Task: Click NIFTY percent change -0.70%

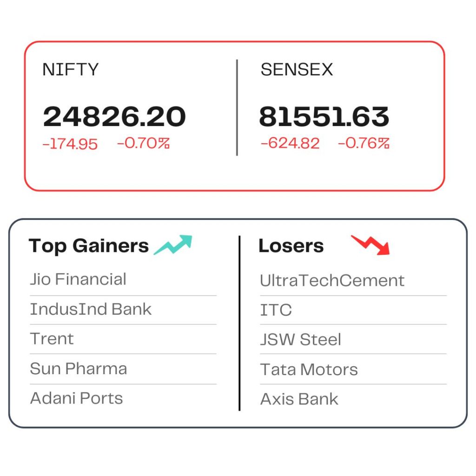Action: (x=143, y=143)
